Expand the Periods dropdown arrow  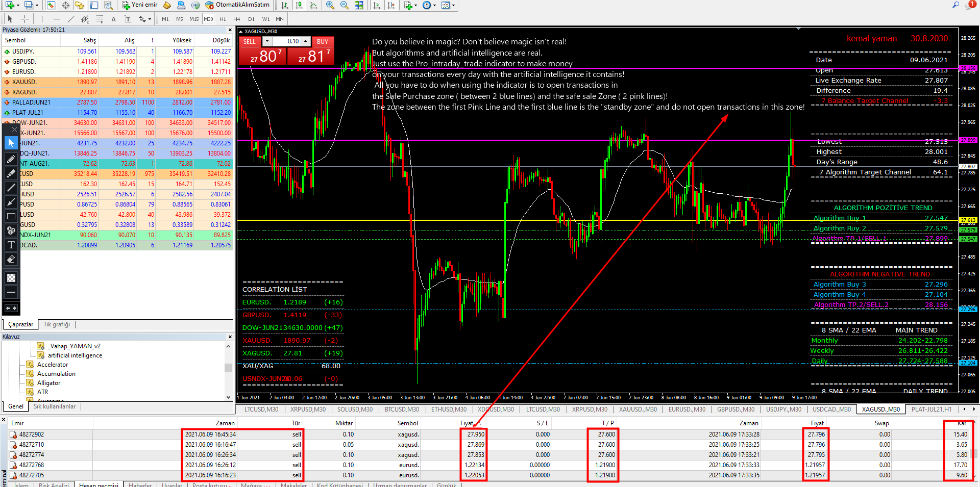(x=435, y=5)
